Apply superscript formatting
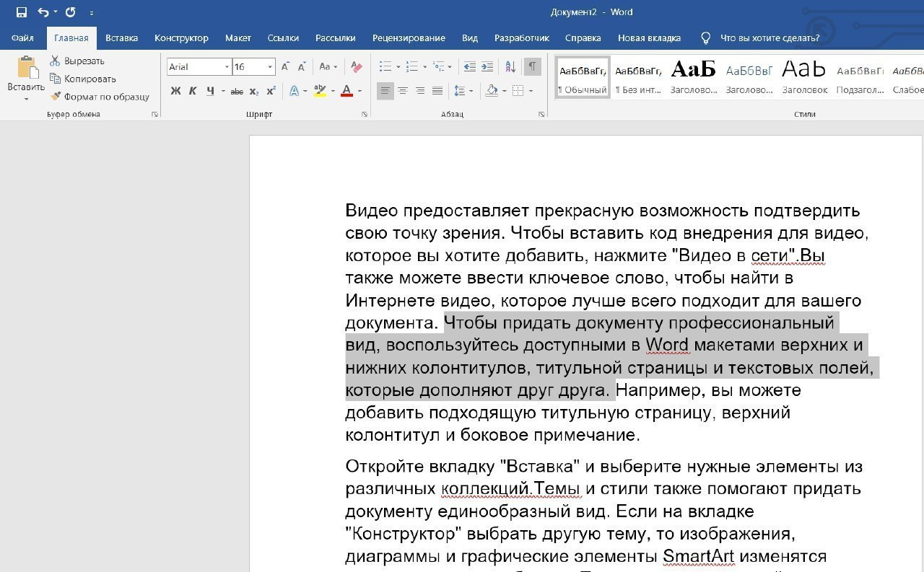The width and height of the screenshot is (924, 572). pos(271,91)
